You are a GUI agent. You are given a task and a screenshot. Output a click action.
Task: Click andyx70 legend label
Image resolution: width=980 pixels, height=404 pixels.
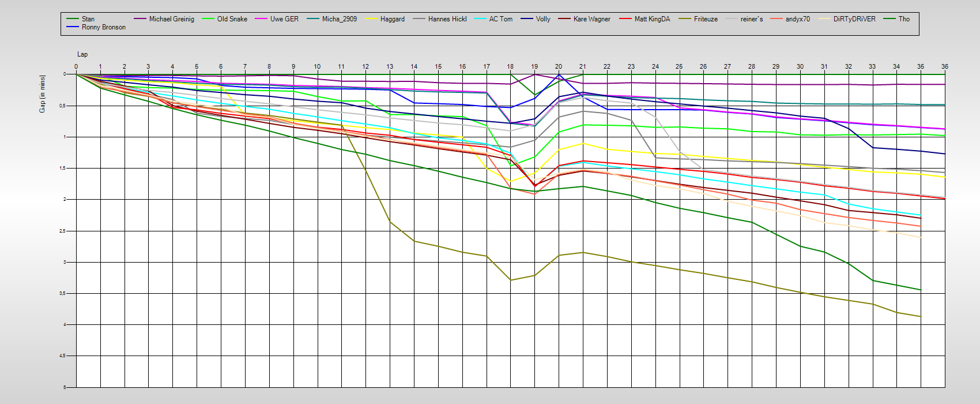point(797,19)
